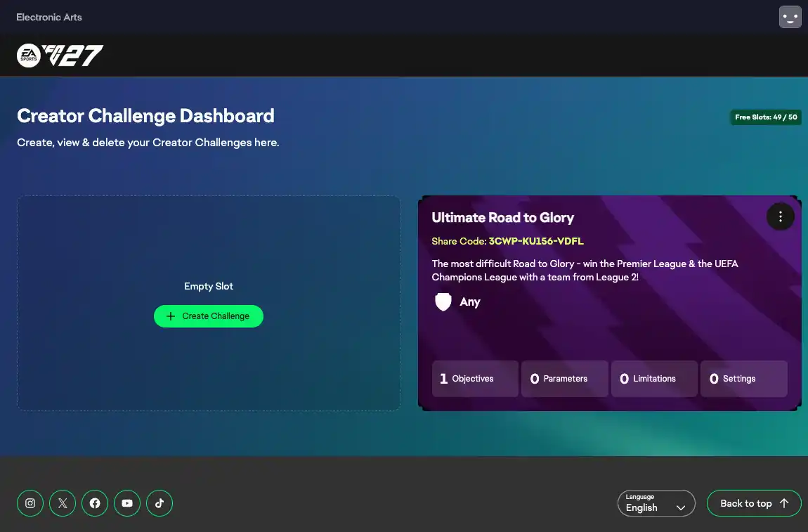Open the Facebook social link

point(95,503)
